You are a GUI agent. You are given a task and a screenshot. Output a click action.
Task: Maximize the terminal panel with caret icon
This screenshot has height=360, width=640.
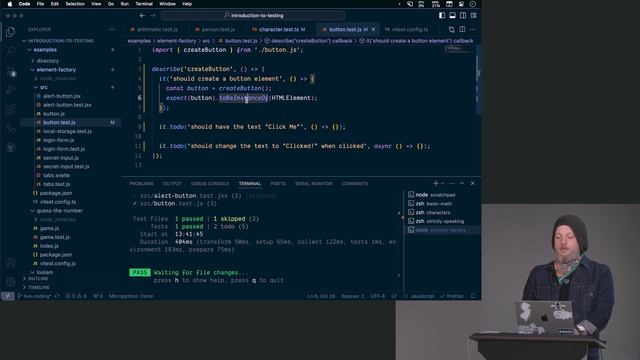[462, 183]
